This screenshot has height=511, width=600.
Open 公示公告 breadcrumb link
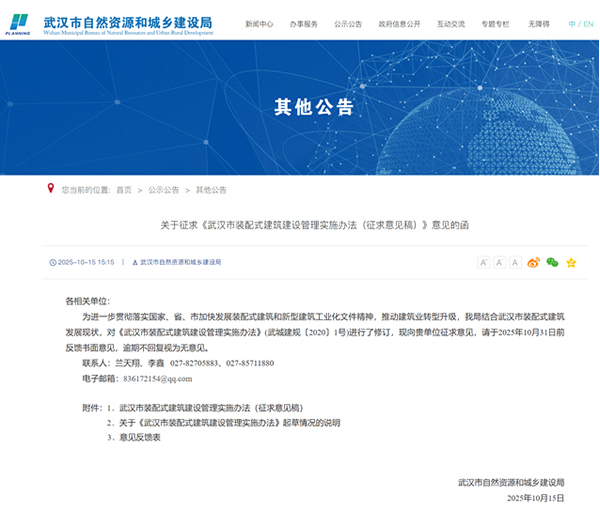tap(164, 189)
